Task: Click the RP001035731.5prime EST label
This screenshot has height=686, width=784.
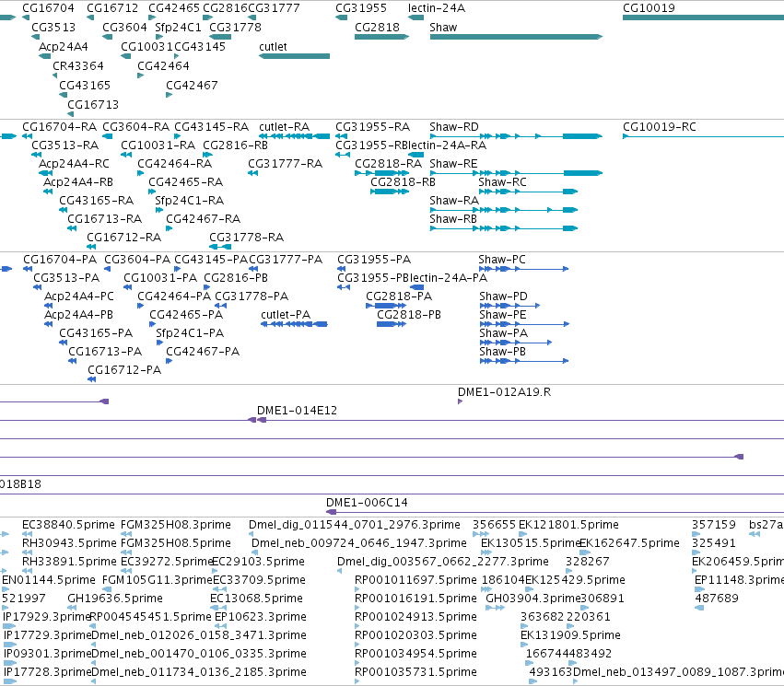Action: [x=415, y=672]
